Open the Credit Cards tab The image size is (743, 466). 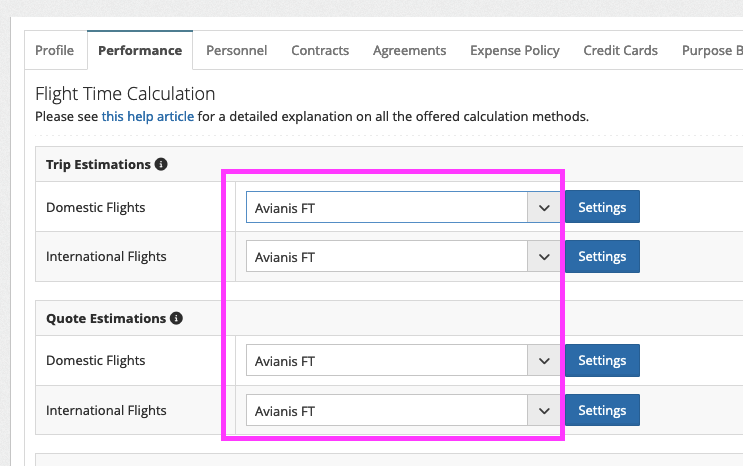620,50
